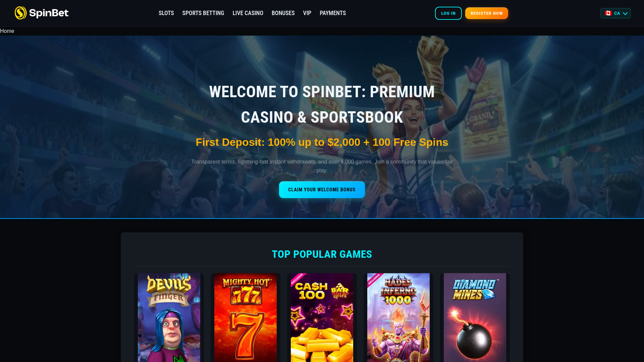Open the Slots menu item
Screen dimensions: 644x362
pos(166,13)
